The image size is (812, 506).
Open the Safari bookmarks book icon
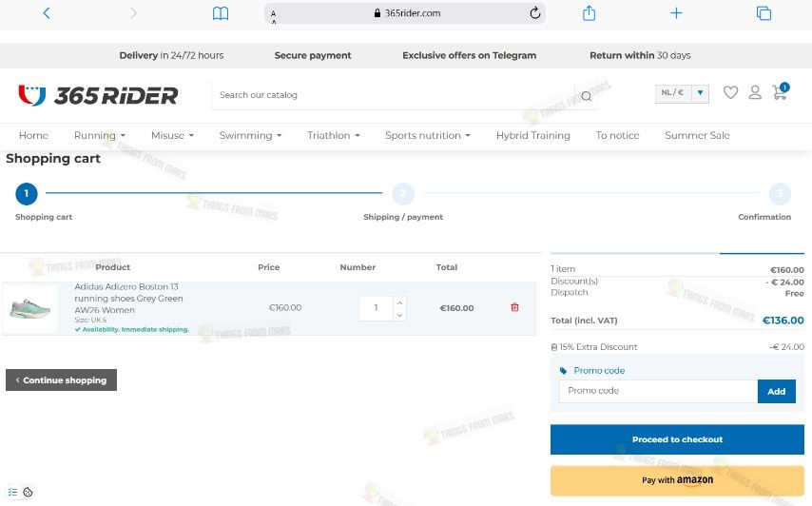pos(221,13)
